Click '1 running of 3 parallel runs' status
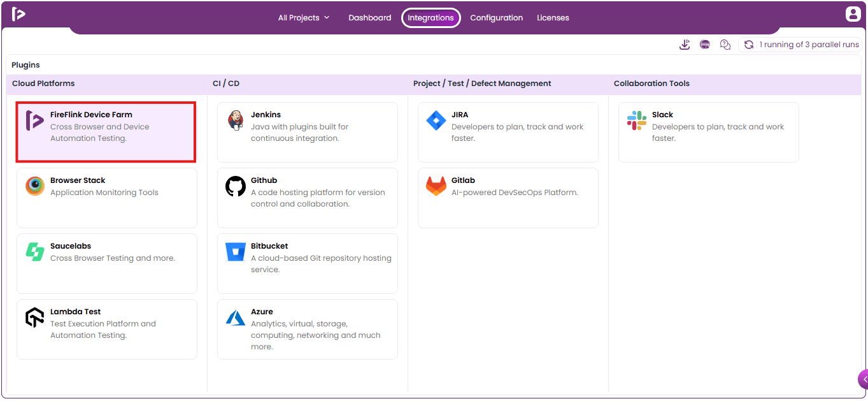 point(809,45)
